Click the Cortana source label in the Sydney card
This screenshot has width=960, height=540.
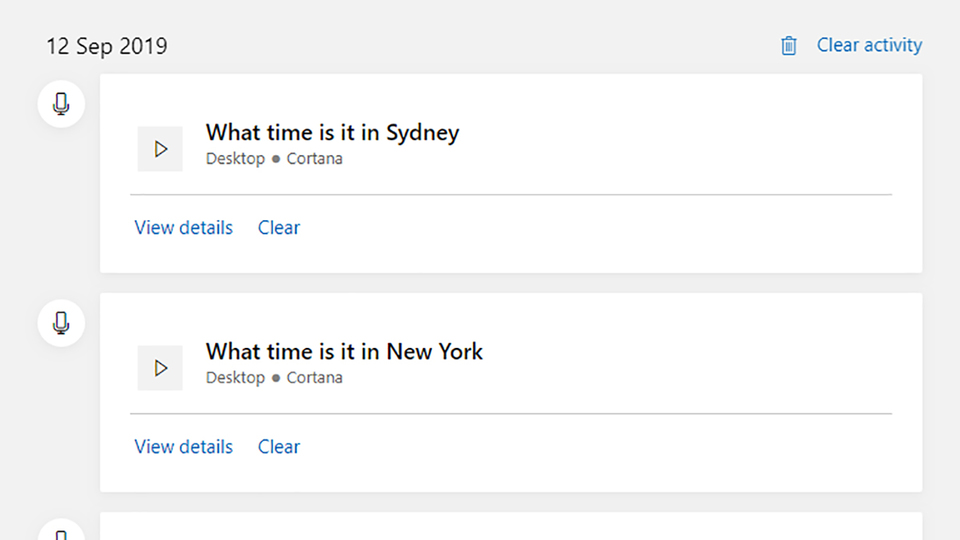[x=315, y=159]
